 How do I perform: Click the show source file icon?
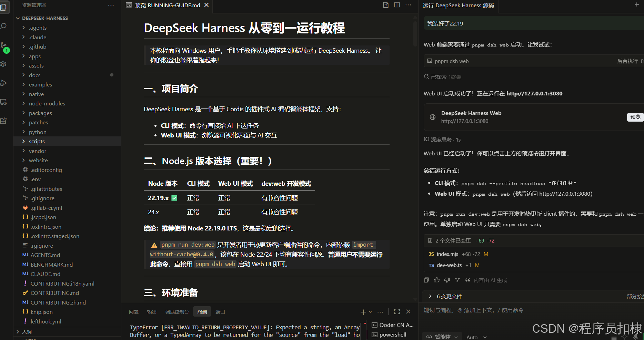(386, 5)
